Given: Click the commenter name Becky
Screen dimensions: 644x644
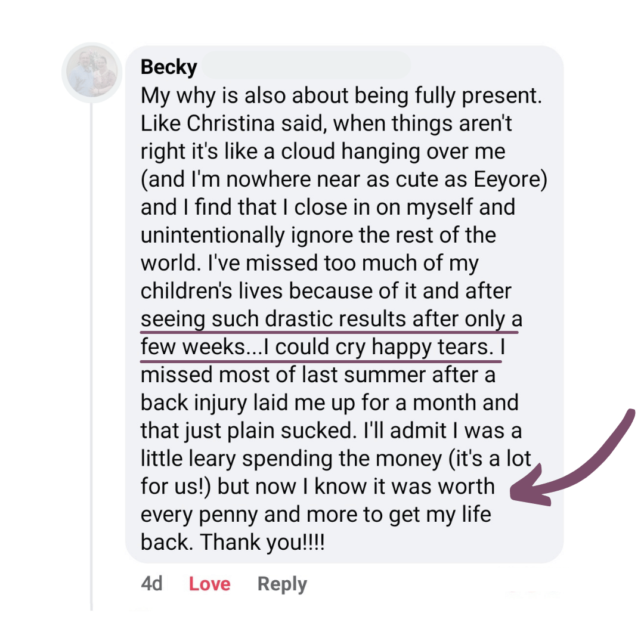Looking at the screenshot, I should coord(169,67).
